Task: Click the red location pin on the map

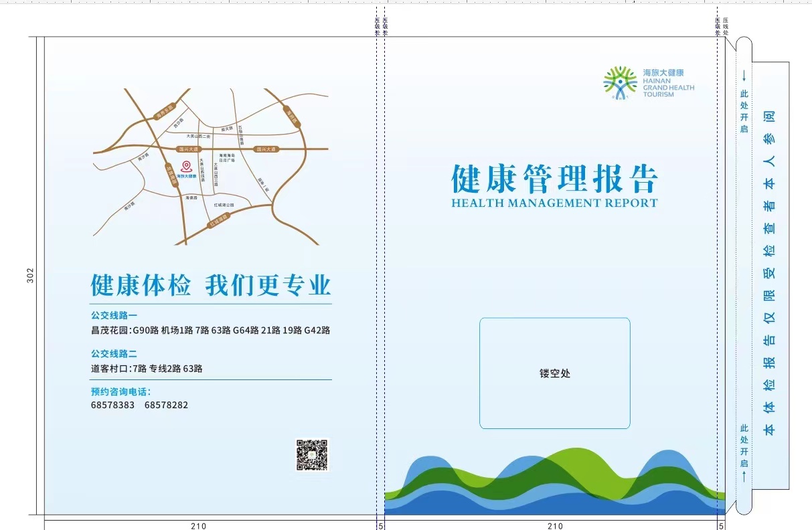Action: click(x=185, y=166)
